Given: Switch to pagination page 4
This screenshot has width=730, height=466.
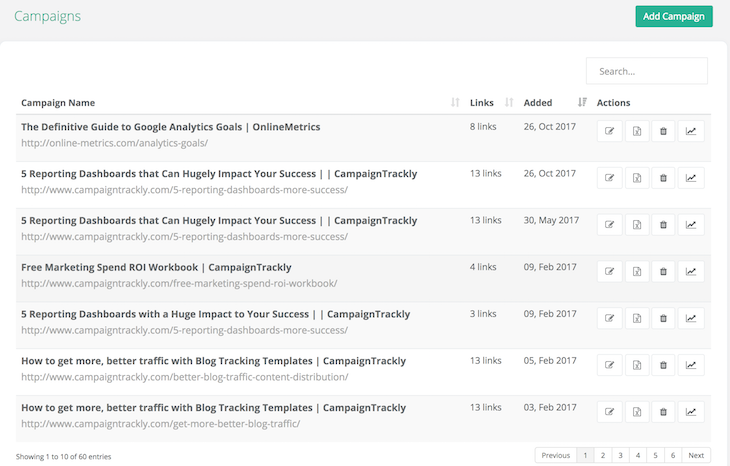Looking at the screenshot, I should pyautogui.click(x=638, y=455).
